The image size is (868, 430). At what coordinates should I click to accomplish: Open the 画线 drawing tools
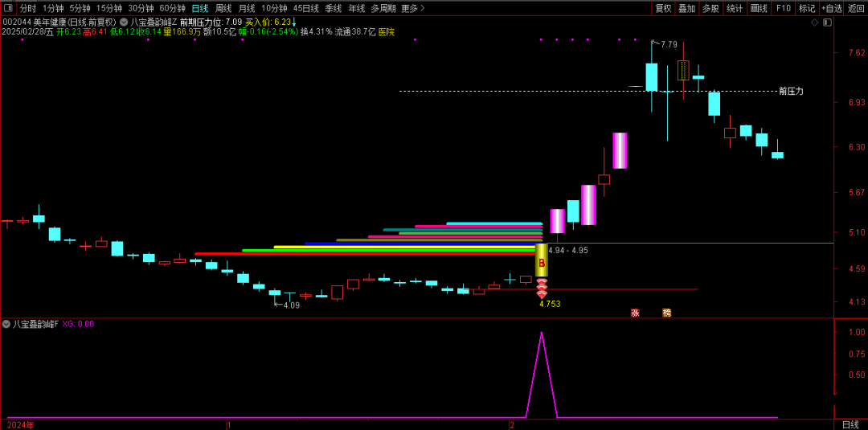point(759,8)
